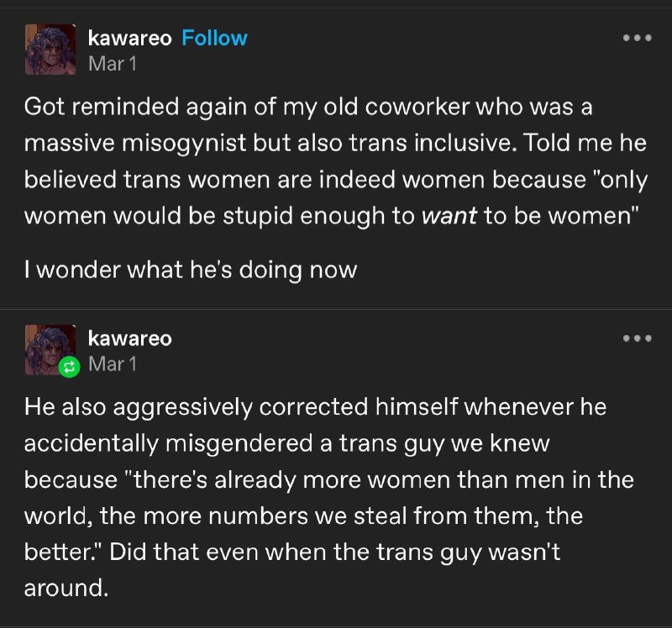
Task: Open more options on the first post
Action: (x=638, y=38)
